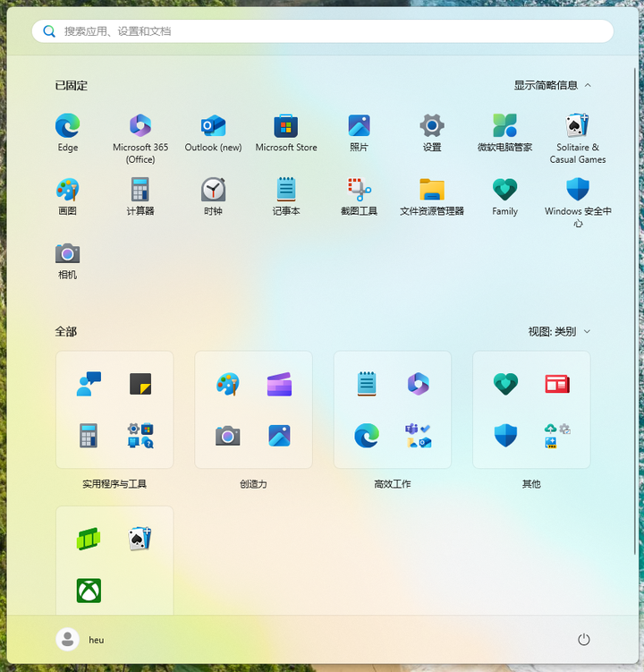Viewport: 644px width, 672px height.
Task: Open the 照片 Photos app
Action: [x=359, y=132]
